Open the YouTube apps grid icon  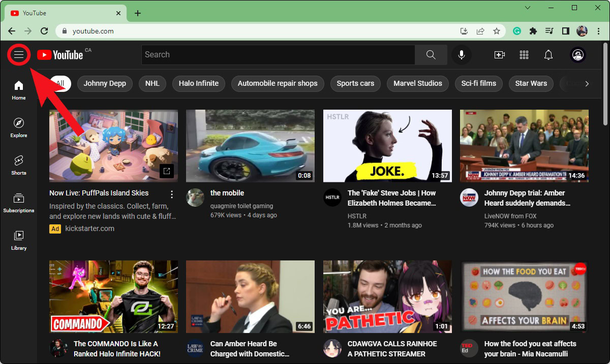524,55
